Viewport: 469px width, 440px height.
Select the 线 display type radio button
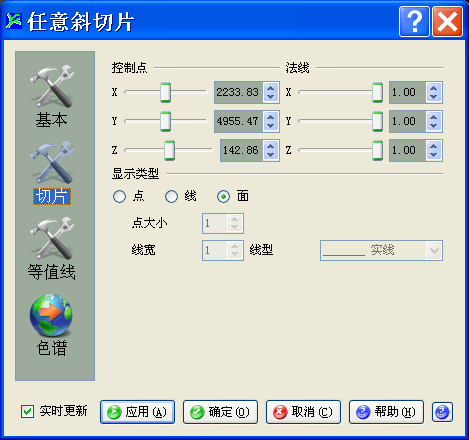click(x=171, y=197)
